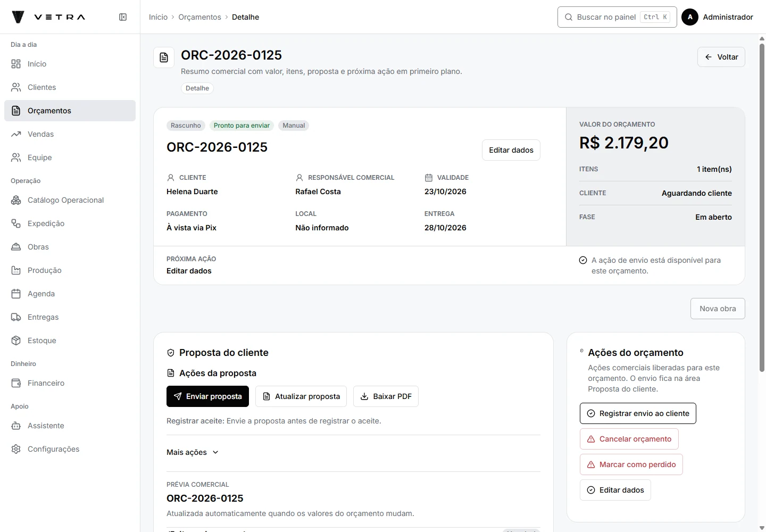Screen dimensions: 766x532
Task: Collapse the sidebar panel icon
Action: click(123, 17)
